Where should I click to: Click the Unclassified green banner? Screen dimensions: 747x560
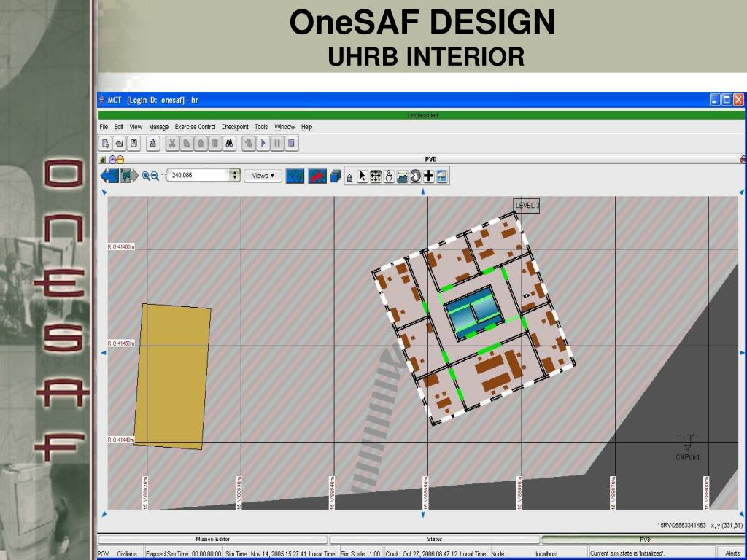tap(422, 115)
